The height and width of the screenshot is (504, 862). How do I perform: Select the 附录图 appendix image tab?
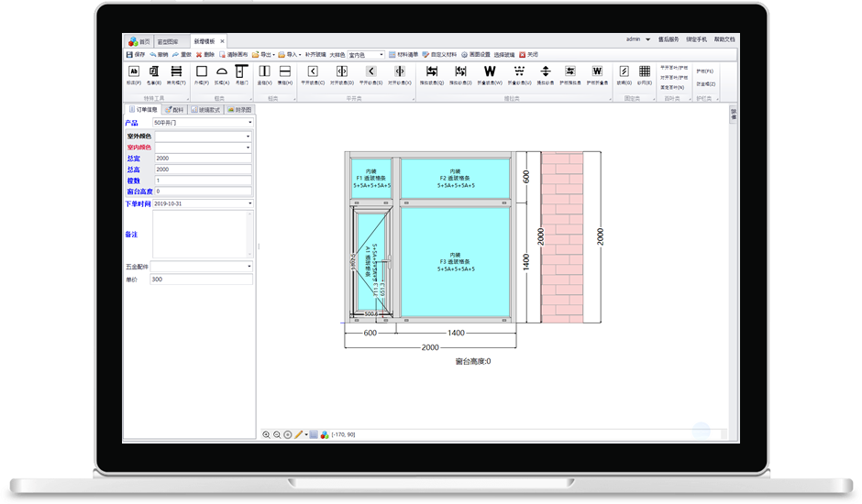pos(239,110)
